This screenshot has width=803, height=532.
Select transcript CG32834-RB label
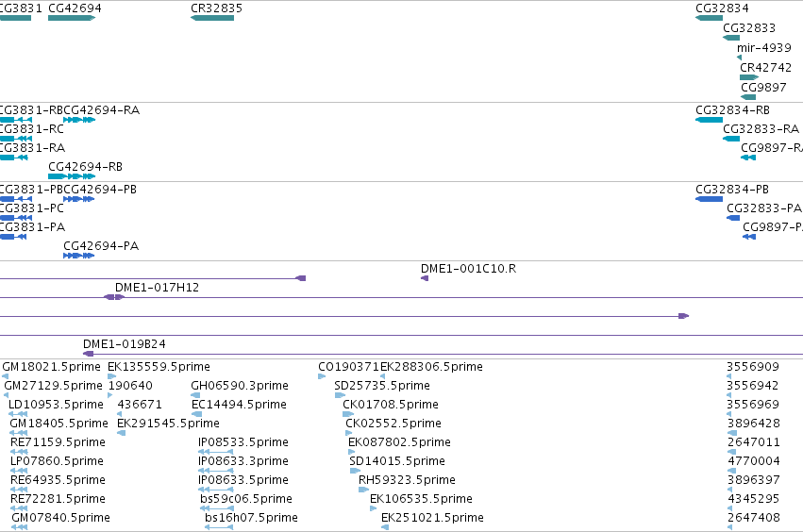[x=732, y=110]
